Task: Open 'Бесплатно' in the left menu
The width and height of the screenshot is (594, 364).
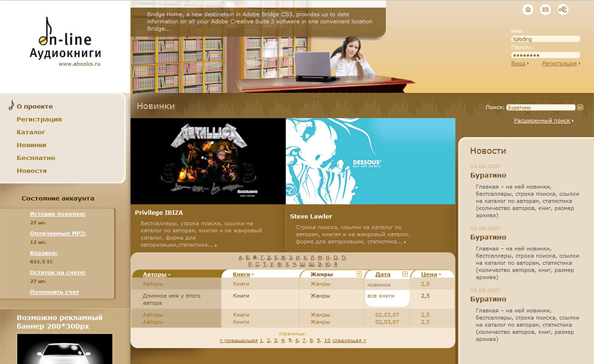Action: (x=36, y=158)
